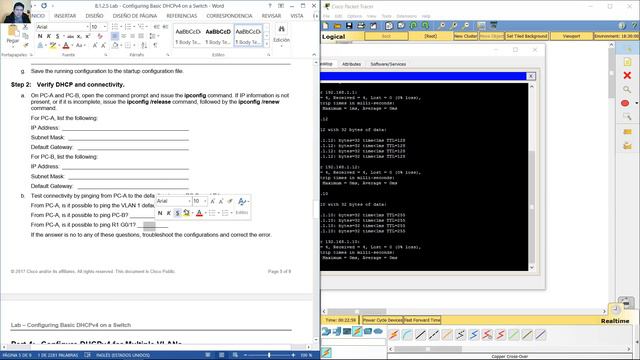Viewport: 640px width, 360px height.
Task: Select the Inspect magnifier tool in right sidebar
Action: pyautogui.click(x=627, y=89)
